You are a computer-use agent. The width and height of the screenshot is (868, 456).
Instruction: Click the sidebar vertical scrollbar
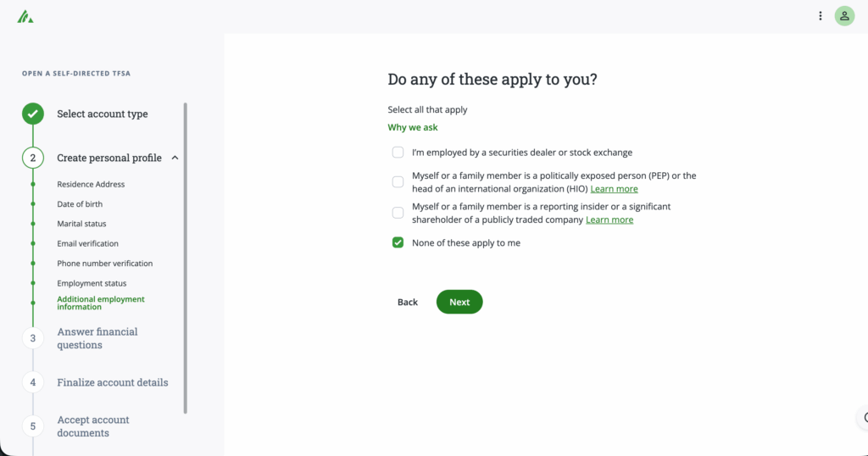tap(186, 254)
